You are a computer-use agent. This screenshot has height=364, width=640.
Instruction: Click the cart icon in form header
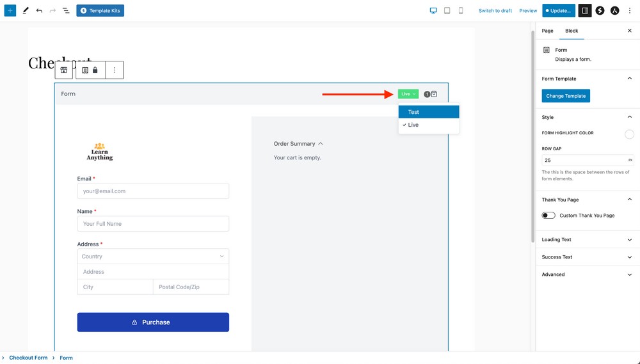click(x=434, y=94)
